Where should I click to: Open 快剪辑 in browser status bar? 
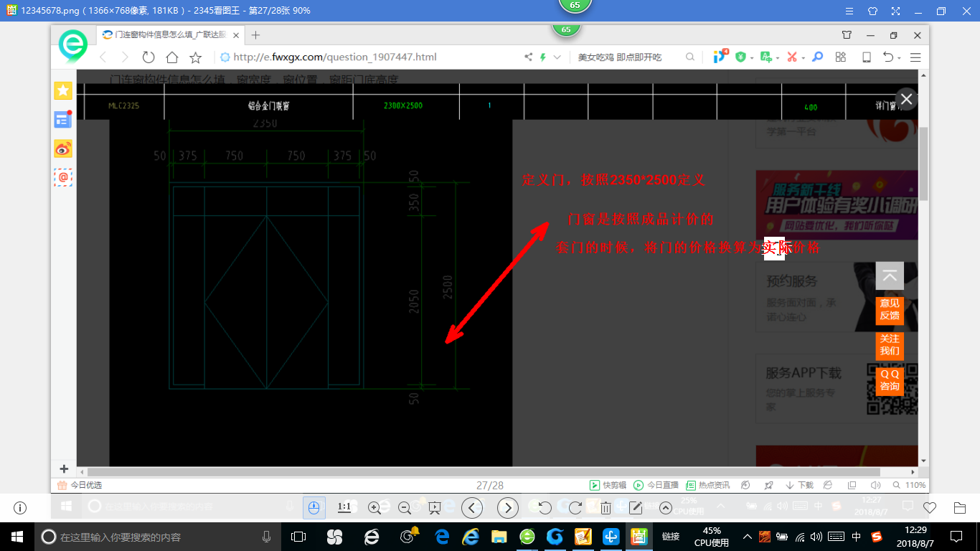608,485
